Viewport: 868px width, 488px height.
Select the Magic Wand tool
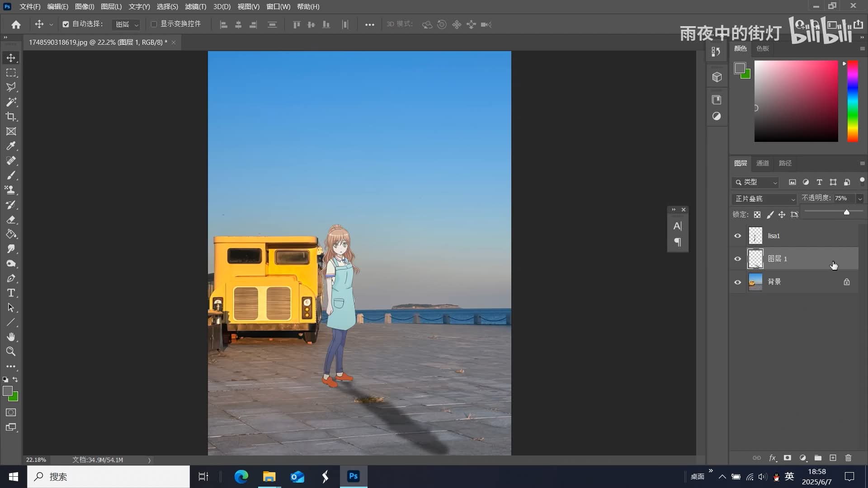point(11,102)
